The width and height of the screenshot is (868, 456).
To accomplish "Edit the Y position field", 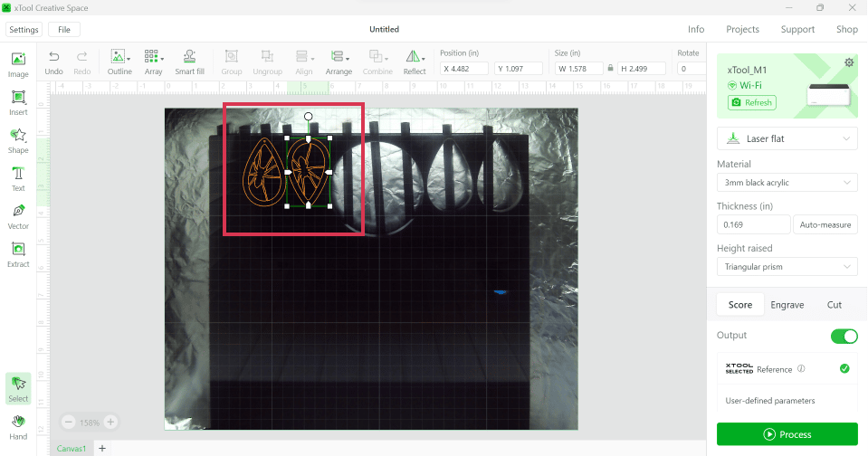I will [x=518, y=69].
